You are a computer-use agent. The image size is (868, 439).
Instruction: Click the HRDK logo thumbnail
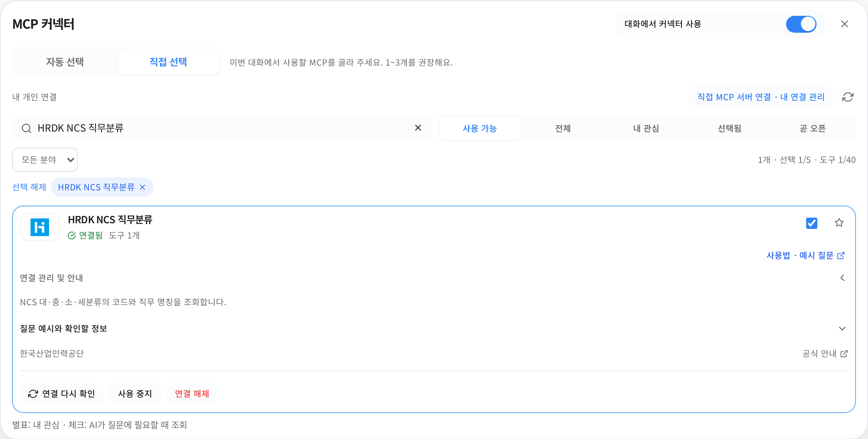tap(40, 227)
